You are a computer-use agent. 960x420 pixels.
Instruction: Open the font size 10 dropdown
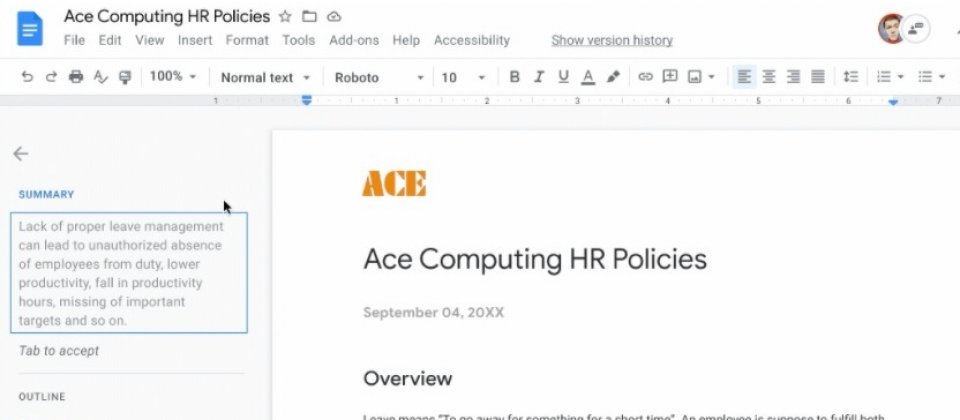tap(463, 78)
